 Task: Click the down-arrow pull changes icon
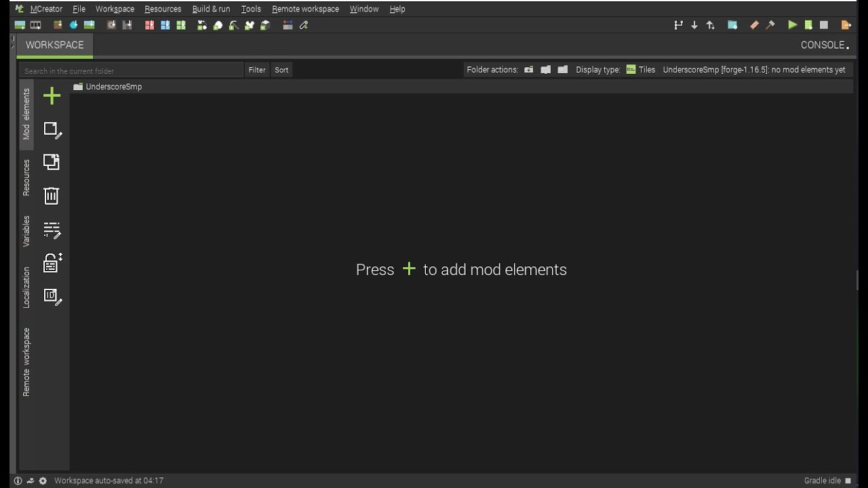[694, 25]
